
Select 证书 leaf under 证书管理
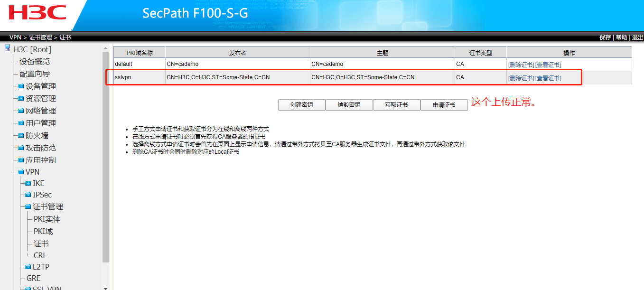pyautogui.click(x=41, y=244)
